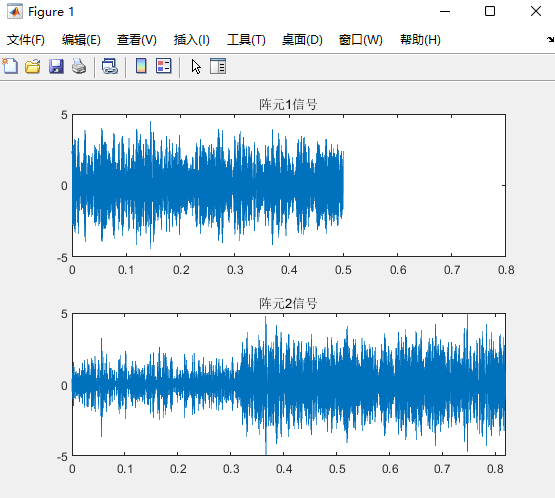Save the figure with the floppy disk icon
This screenshot has width=555, height=498.
56,66
